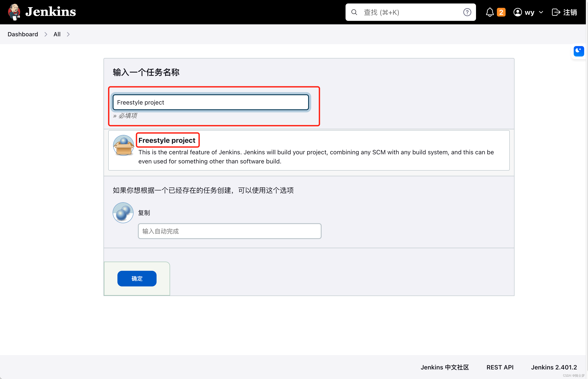Focus the 查找 search box
588x379 pixels.
click(x=411, y=12)
